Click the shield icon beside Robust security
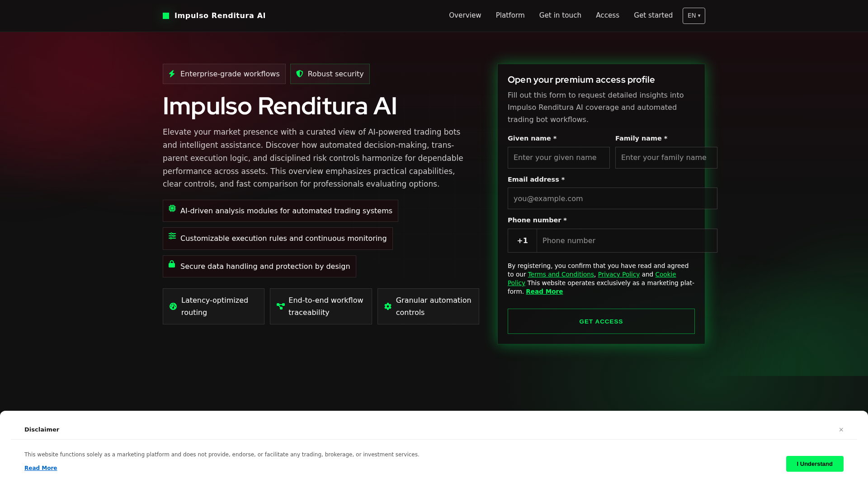The height and width of the screenshot is (488, 868). pyautogui.click(x=300, y=74)
